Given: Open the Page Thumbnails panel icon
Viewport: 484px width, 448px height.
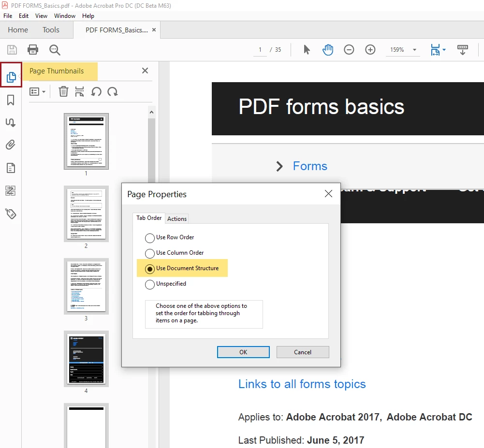Looking at the screenshot, I should (x=11, y=77).
